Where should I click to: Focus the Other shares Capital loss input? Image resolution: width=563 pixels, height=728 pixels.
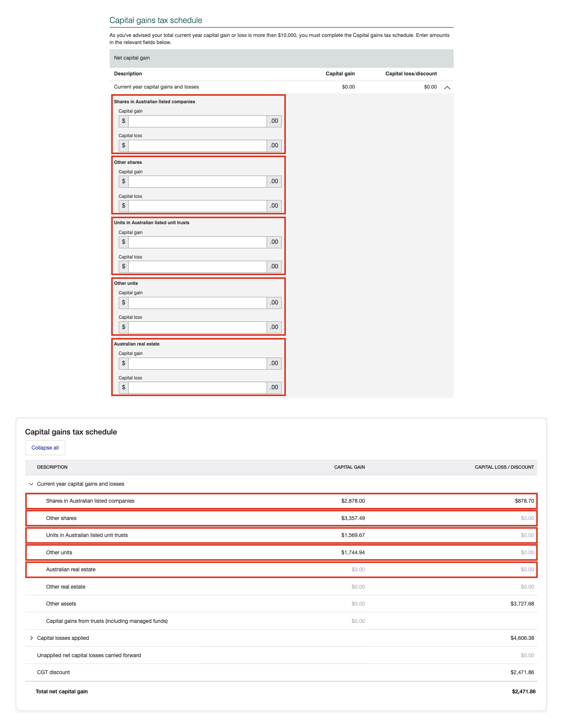pos(198,206)
